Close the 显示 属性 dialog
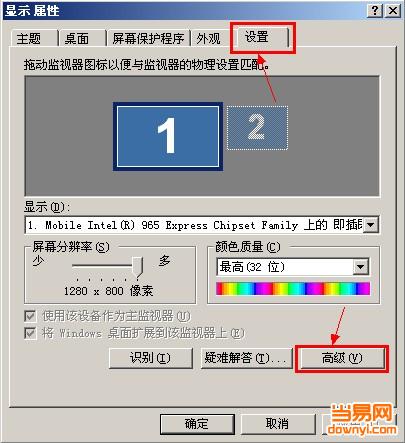Image resolution: width=405 pixels, height=443 pixels. pos(393,11)
